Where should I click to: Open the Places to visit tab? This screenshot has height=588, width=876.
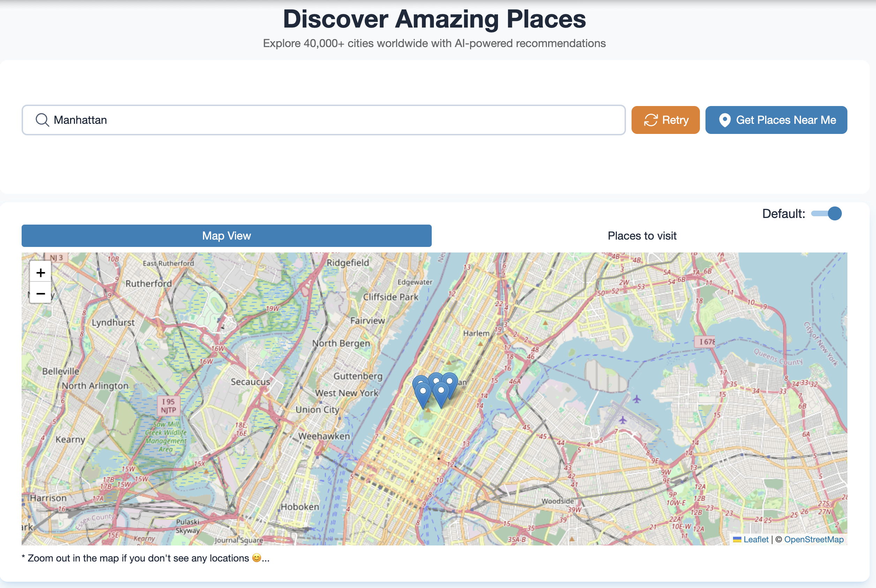[x=642, y=236]
